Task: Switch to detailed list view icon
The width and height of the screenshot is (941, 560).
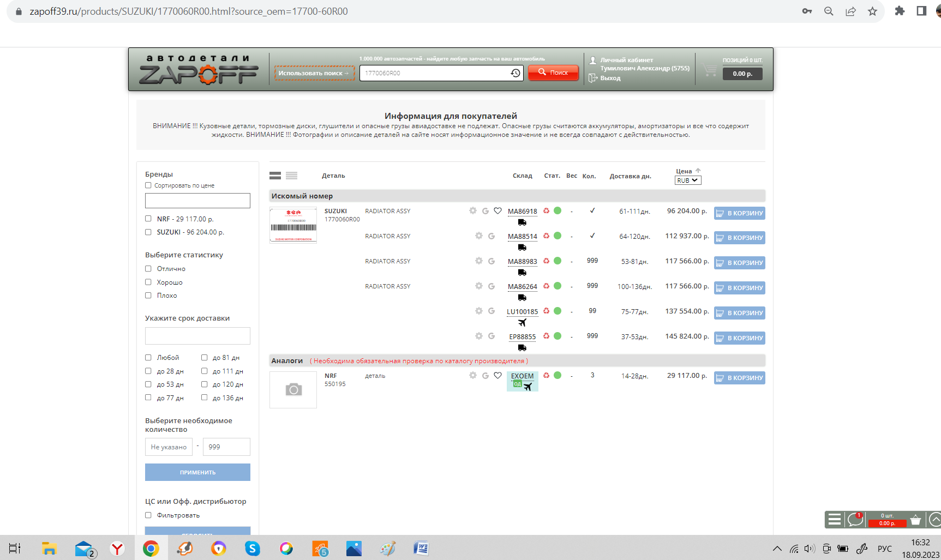Action: [x=275, y=176]
